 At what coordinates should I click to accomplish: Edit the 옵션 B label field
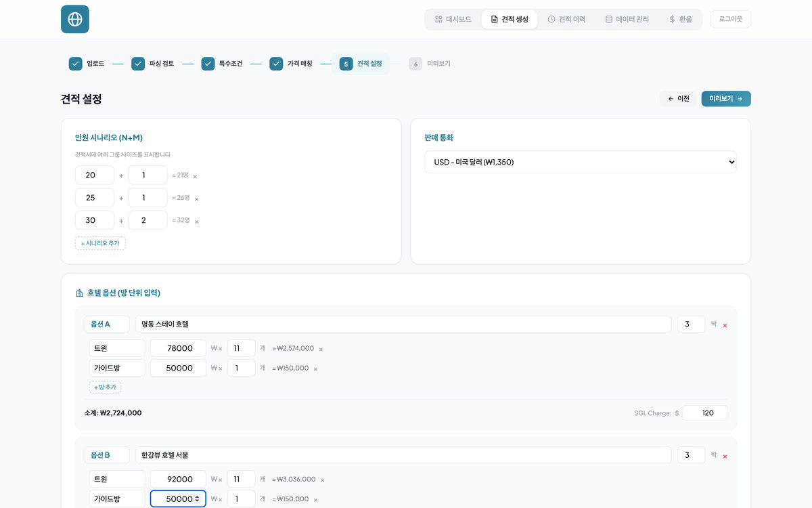[107, 454]
